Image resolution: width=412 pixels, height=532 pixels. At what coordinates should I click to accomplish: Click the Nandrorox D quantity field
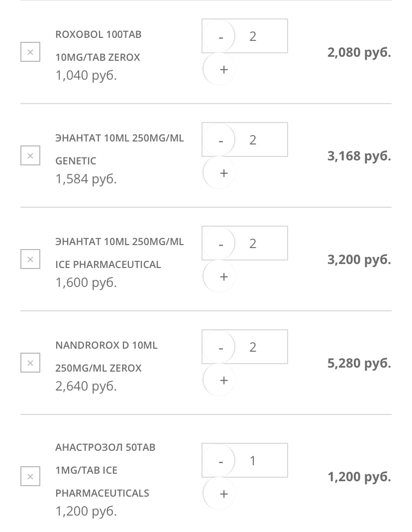259,347
